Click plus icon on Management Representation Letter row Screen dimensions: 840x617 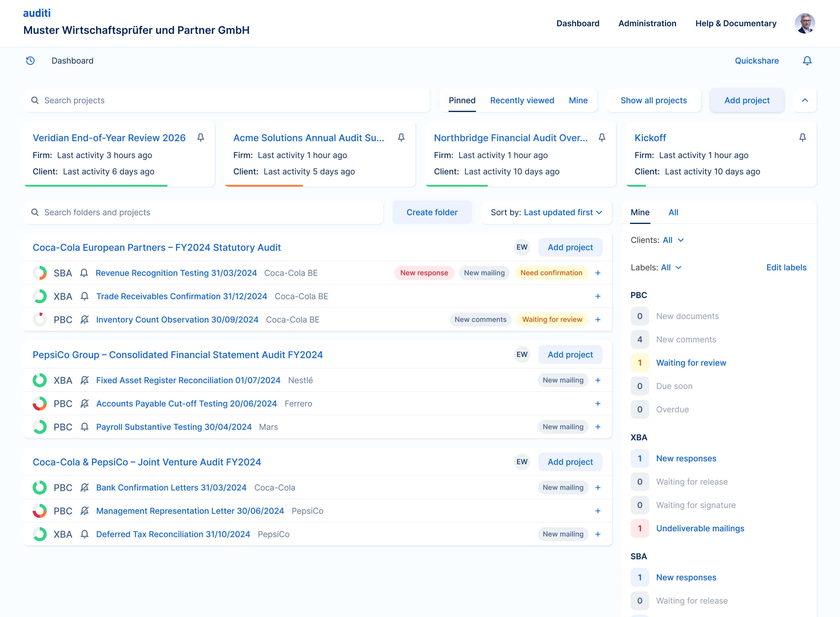(598, 511)
